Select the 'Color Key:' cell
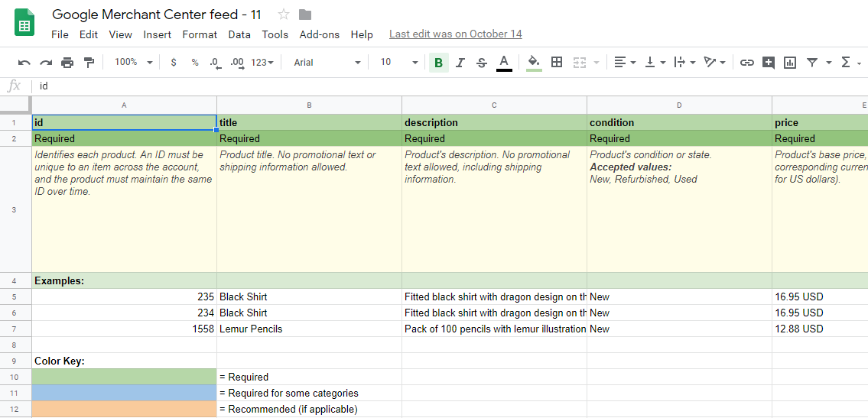Screen dimensions: 868x418 coord(124,361)
